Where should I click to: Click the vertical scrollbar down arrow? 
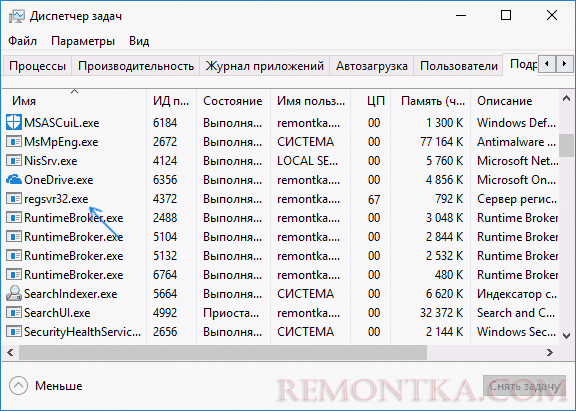566,336
